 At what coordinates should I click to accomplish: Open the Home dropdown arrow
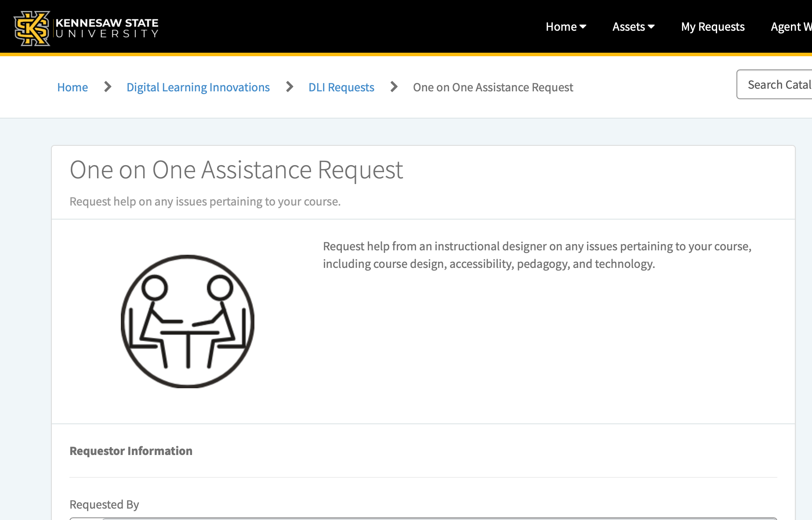pyautogui.click(x=583, y=27)
